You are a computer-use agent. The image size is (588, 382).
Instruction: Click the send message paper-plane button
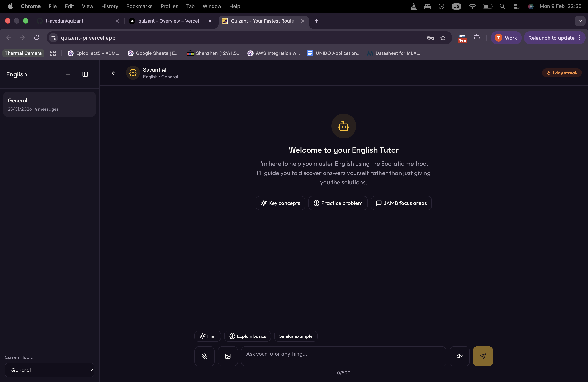pos(483,356)
